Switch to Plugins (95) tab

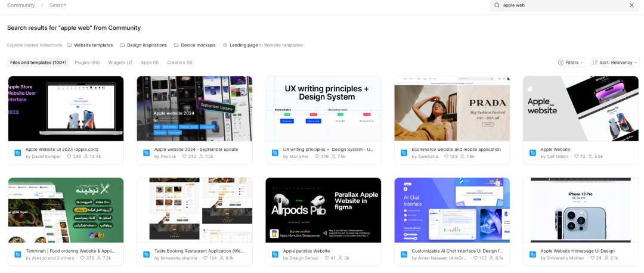point(87,63)
